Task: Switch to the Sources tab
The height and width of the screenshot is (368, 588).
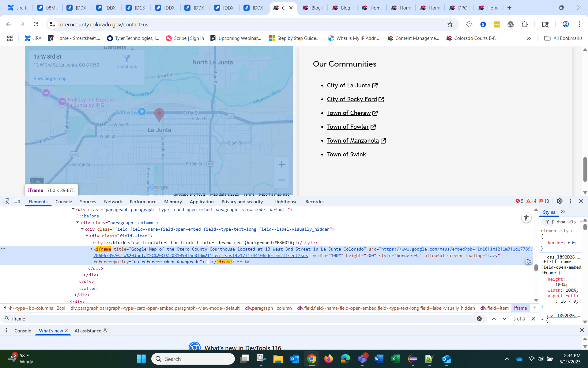Action: [88, 201]
